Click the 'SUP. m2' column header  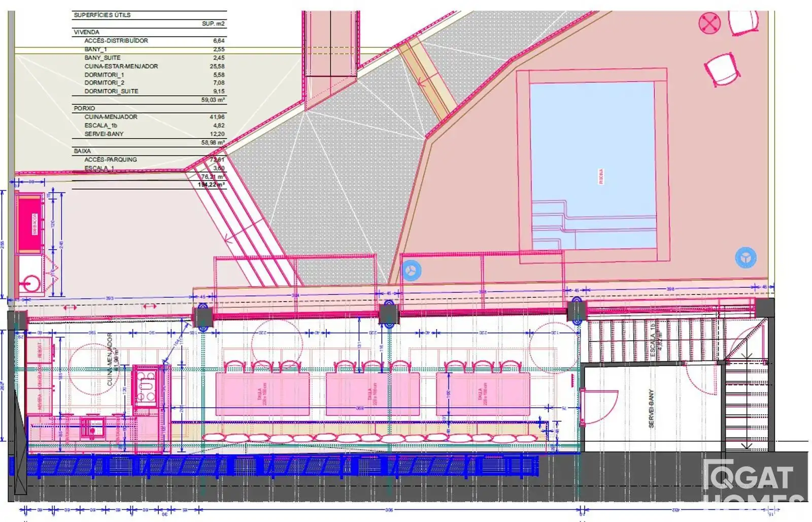(213, 24)
